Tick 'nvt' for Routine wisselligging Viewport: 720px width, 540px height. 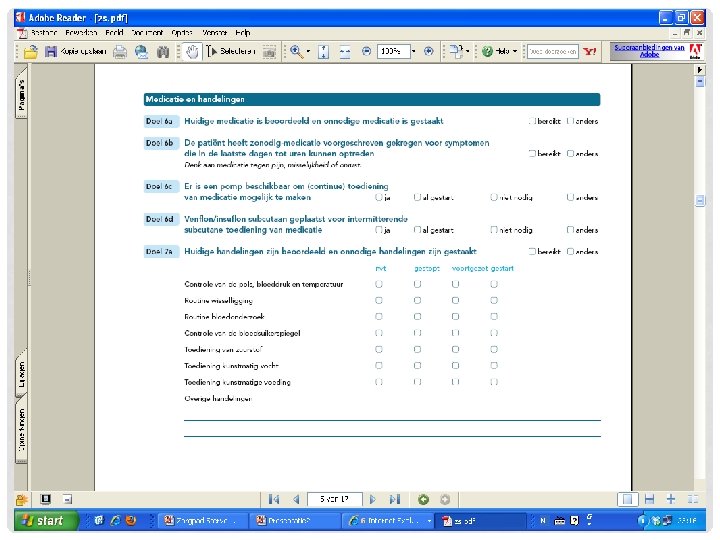pos(379,300)
